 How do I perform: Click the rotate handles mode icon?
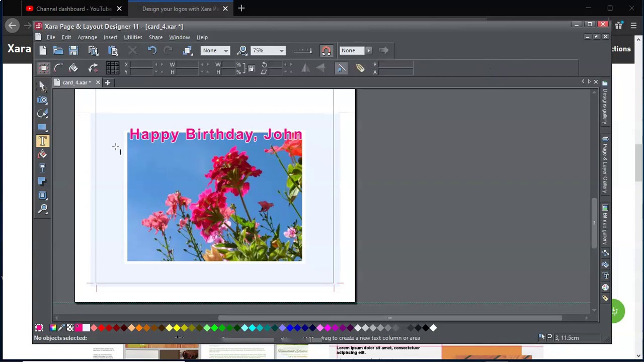point(93,68)
